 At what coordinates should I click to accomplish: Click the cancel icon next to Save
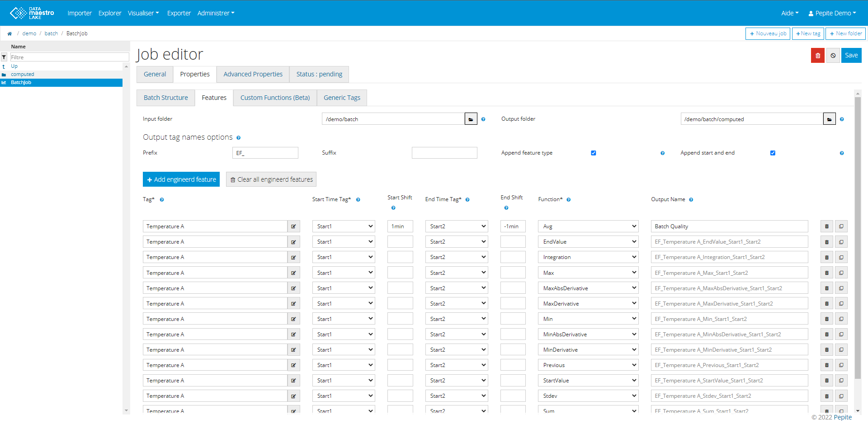tap(833, 56)
